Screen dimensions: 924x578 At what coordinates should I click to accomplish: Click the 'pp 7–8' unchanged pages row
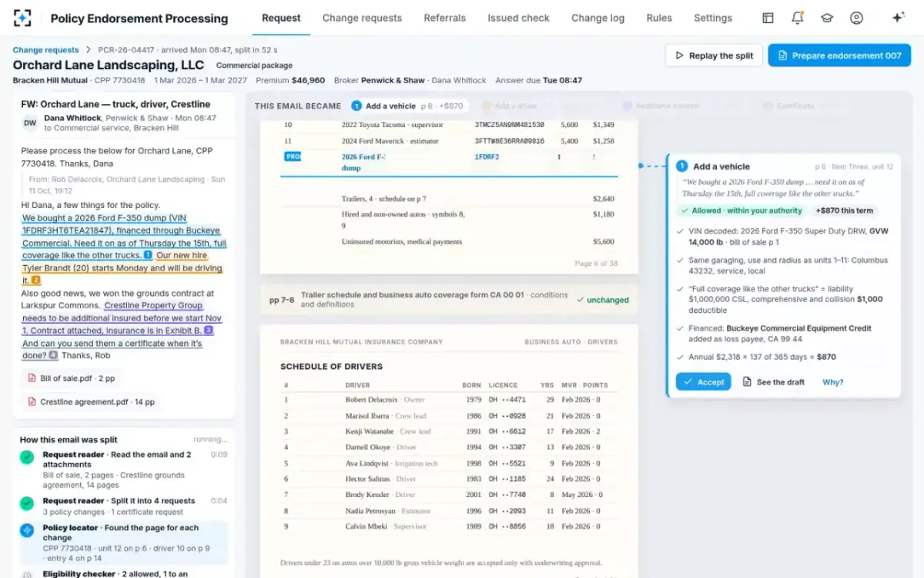[x=449, y=300]
